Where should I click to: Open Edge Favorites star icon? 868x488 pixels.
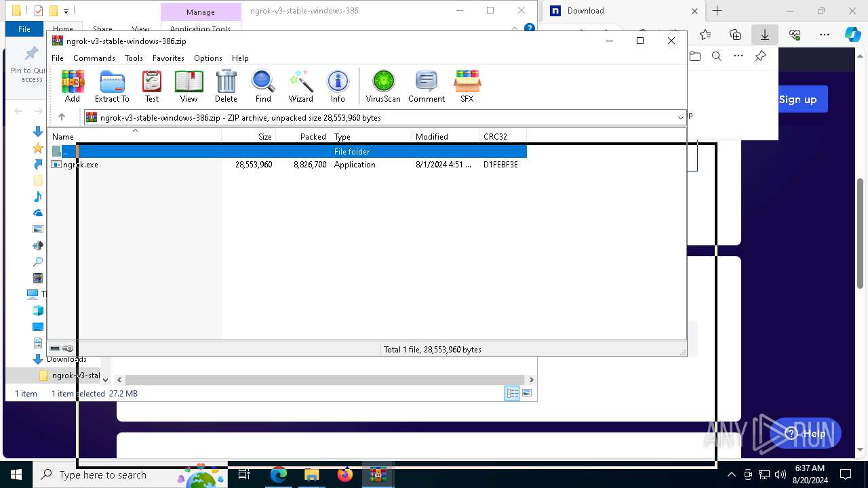click(705, 35)
